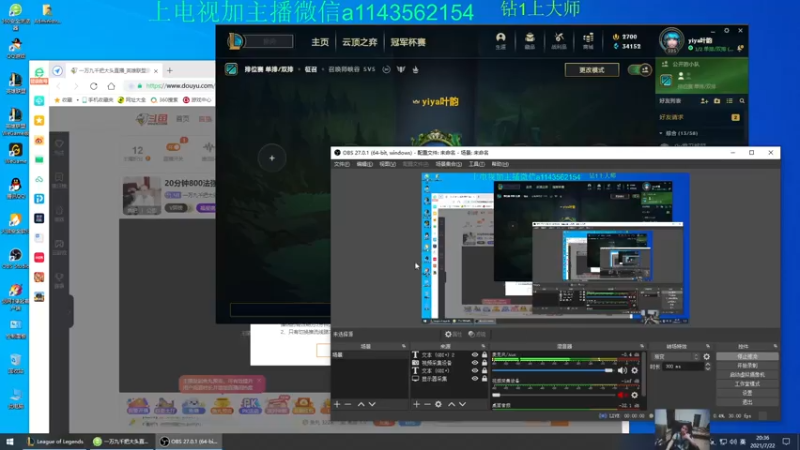The height and width of the screenshot is (450, 800).
Task: Add a new scene with plus icon
Action: click(337, 404)
